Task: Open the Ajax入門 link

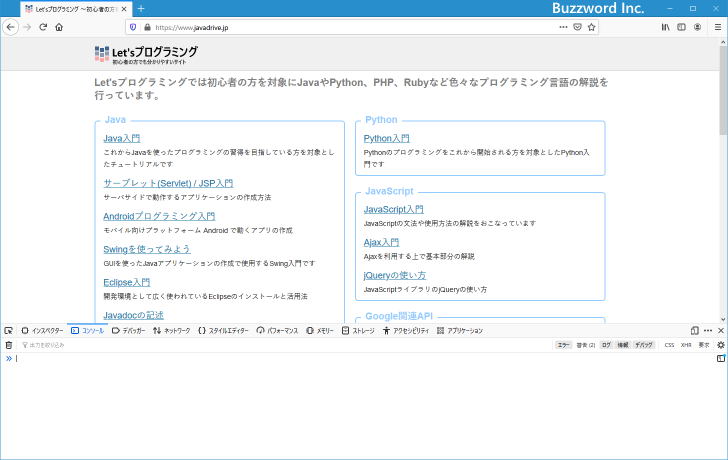Action: click(x=381, y=242)
